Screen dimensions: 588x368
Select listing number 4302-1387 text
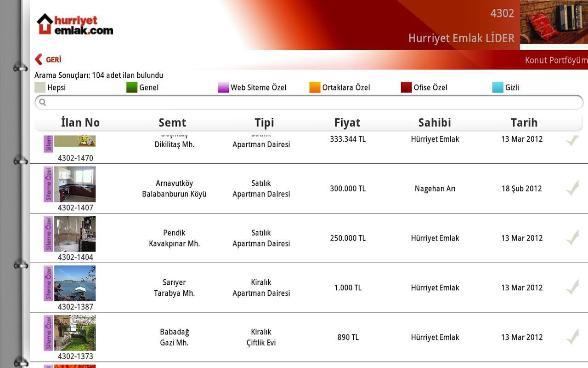75,307
